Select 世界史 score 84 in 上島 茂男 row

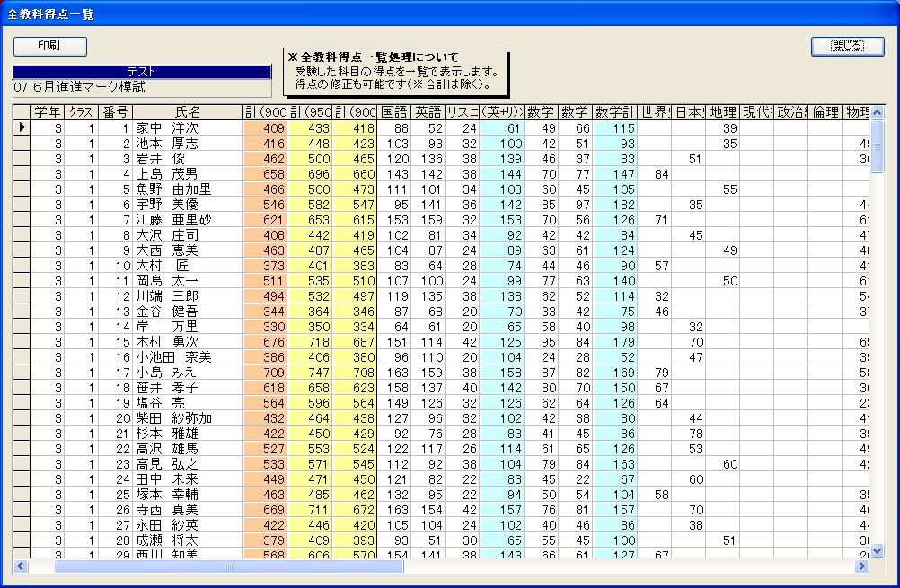pyautogui.click(x=654, y=174)
